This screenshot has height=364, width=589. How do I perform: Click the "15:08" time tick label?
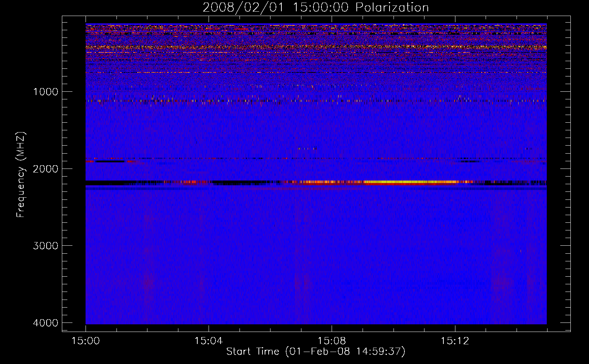coord(332,341)
